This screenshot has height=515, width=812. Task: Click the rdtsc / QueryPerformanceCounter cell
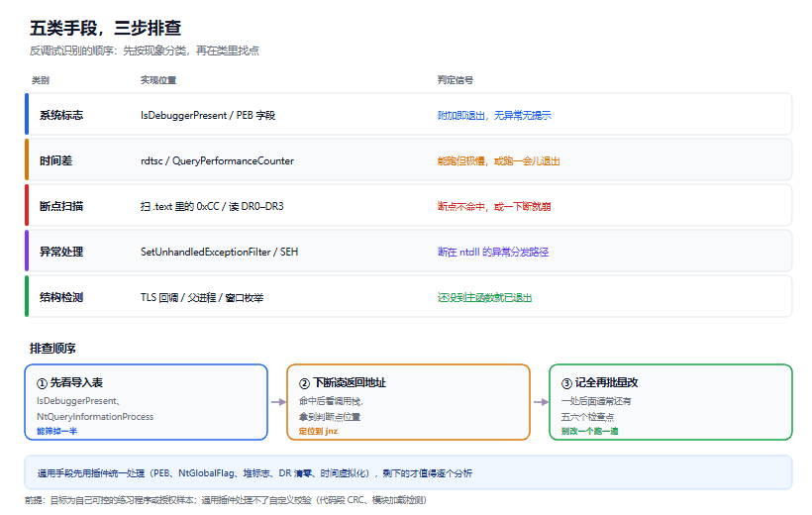(x=217, y=161)
